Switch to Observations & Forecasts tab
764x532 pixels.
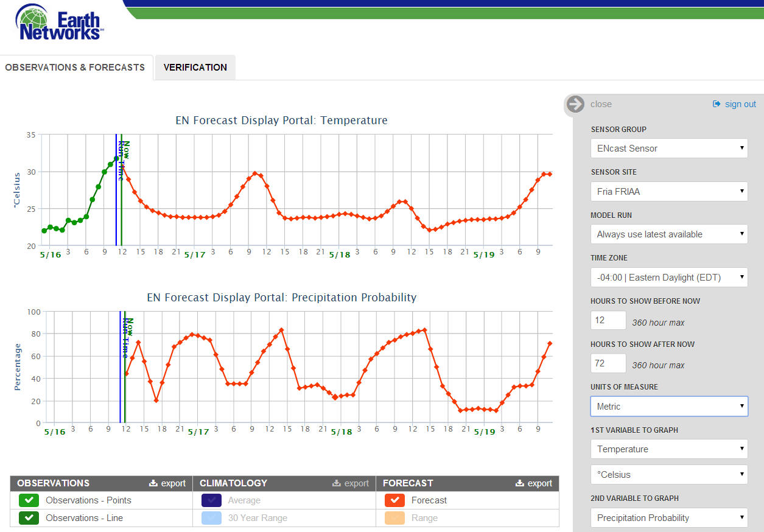click(75, 67)
